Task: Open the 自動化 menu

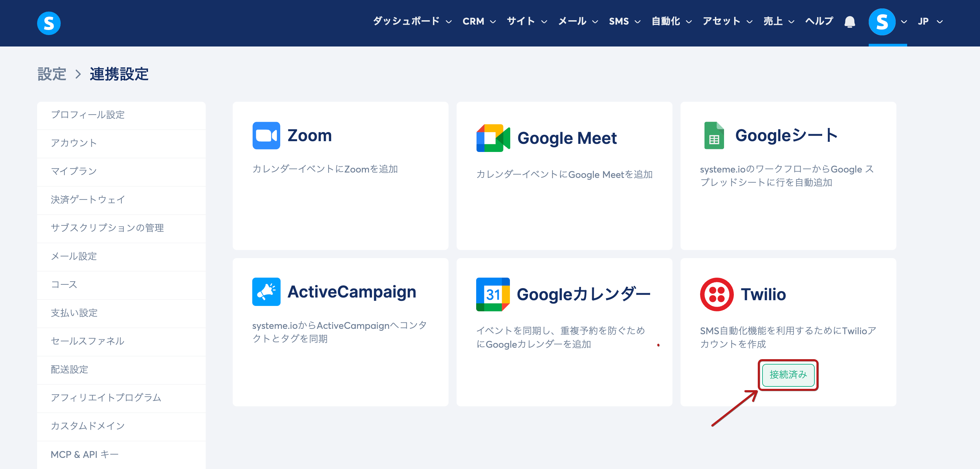Action: 666,21
